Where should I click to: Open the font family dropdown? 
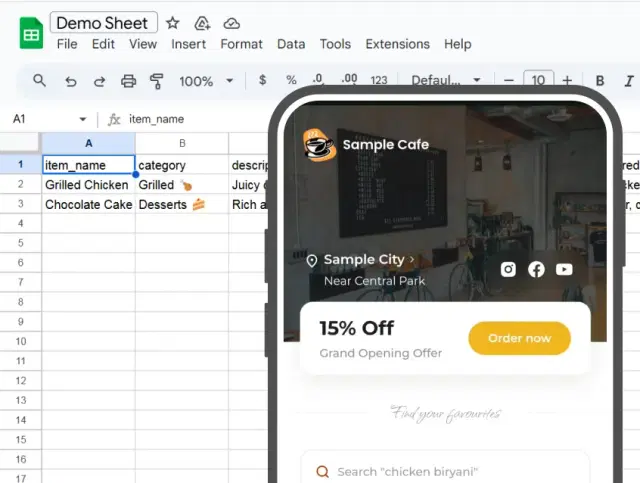(446, 81)
